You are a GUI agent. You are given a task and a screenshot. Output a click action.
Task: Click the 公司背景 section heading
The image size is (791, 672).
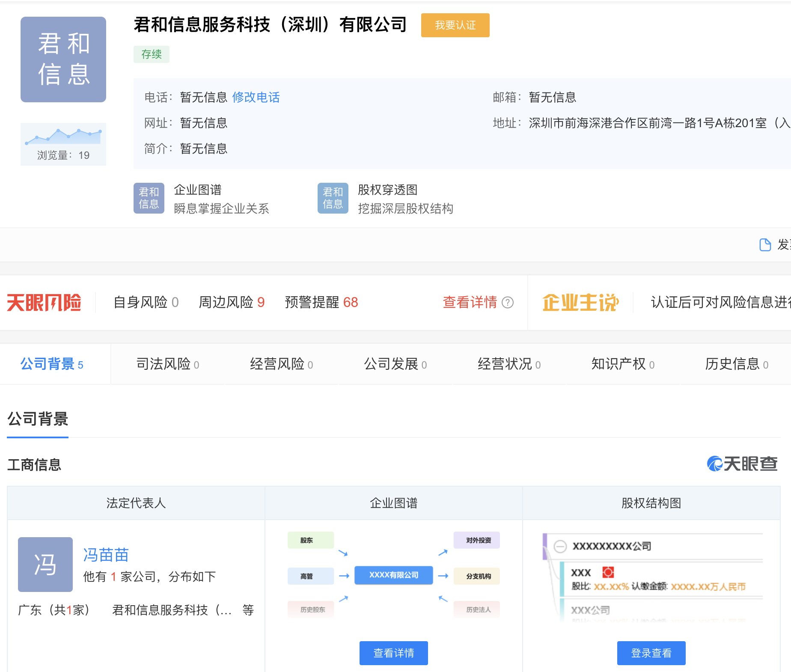click(38, 419)
